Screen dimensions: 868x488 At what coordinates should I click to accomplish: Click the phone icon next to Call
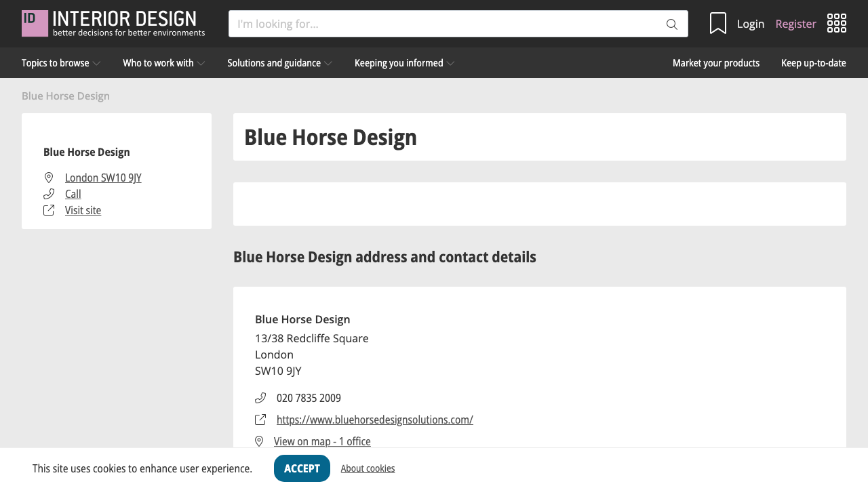point(48,193)
